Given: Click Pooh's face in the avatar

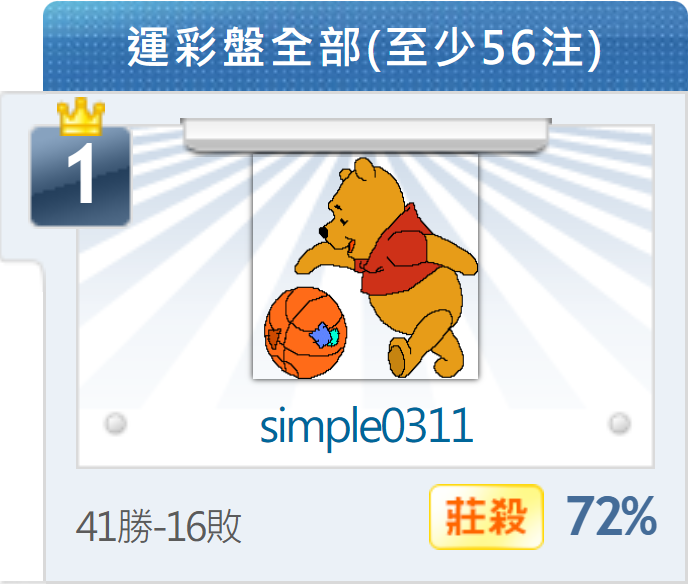Looking at the screenshot, I should (351, 215).
